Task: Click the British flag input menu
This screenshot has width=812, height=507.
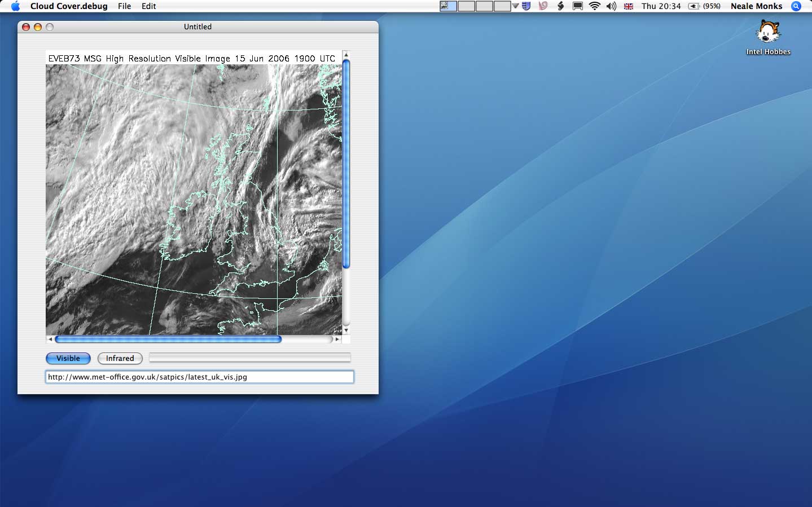Action: pyautogui.click(x=628, y=6)
